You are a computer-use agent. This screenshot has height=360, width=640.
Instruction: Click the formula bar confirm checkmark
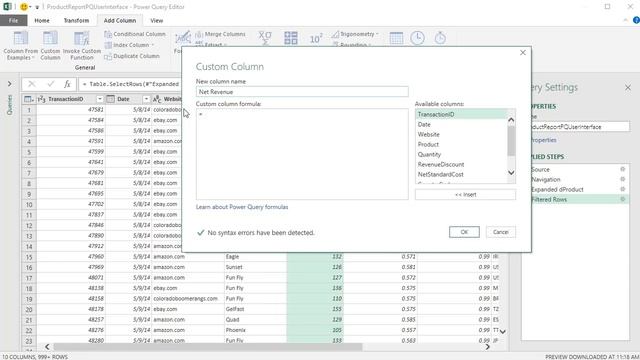(50, 84)
